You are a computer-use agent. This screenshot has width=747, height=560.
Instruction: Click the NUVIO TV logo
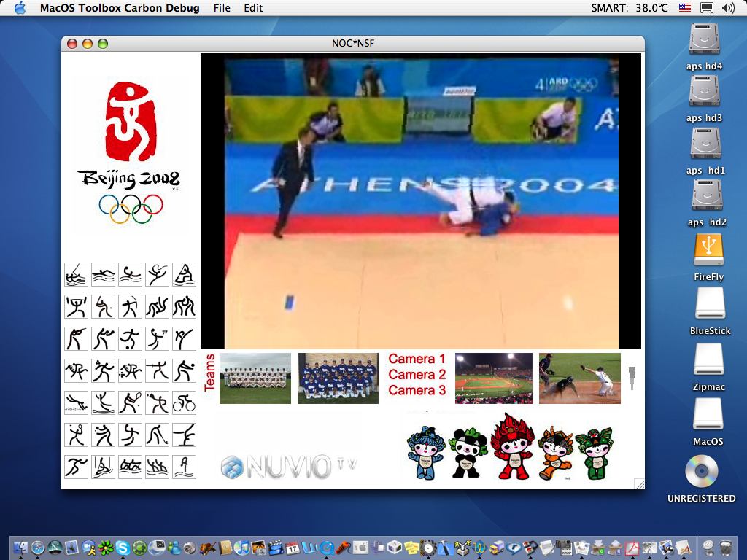pyautogui.click(x=289, y=467)
